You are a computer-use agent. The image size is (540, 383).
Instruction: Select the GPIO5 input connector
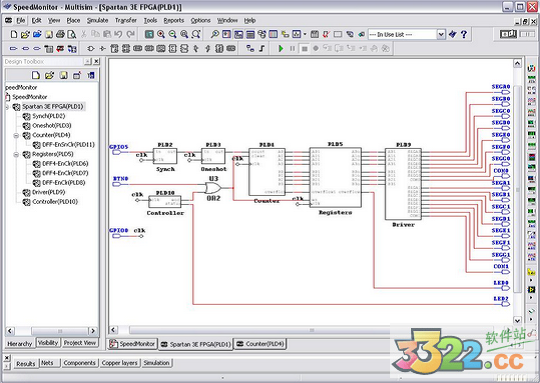[x=116, y=152]
